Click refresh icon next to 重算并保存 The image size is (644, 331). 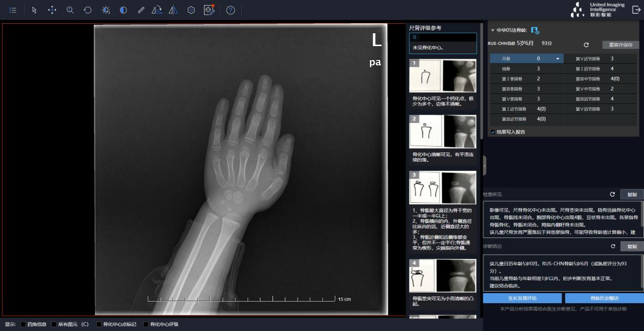click(x=586, y=45)
